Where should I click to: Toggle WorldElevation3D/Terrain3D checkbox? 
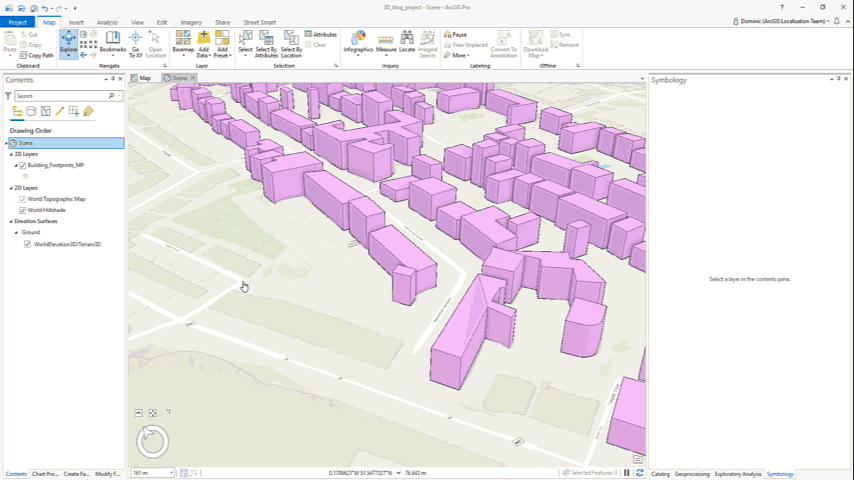tap(27, 244)
